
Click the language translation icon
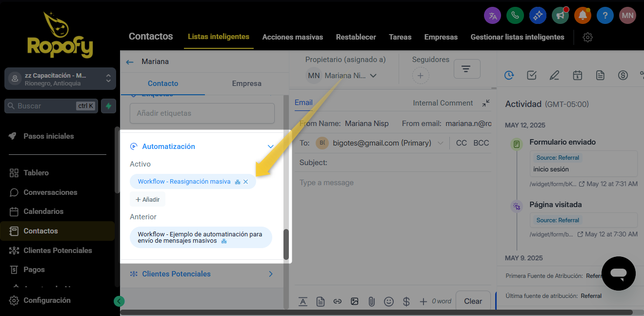pyautogui.click(x=492, y=16)
